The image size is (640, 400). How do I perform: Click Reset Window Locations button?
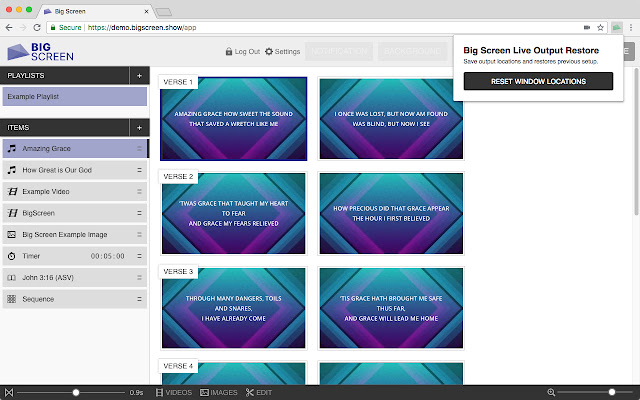tap(538, 81)
